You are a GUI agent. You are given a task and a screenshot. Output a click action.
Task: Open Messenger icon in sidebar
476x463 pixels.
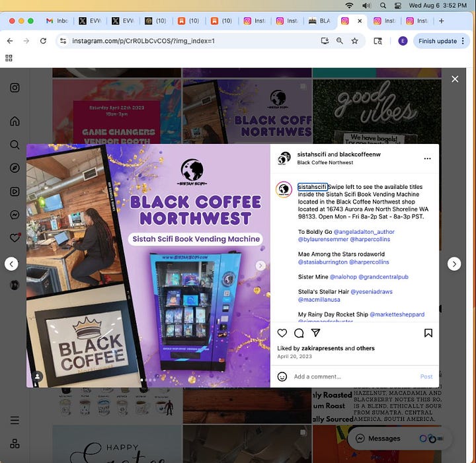pyautogui.click(x=15, y=215)
